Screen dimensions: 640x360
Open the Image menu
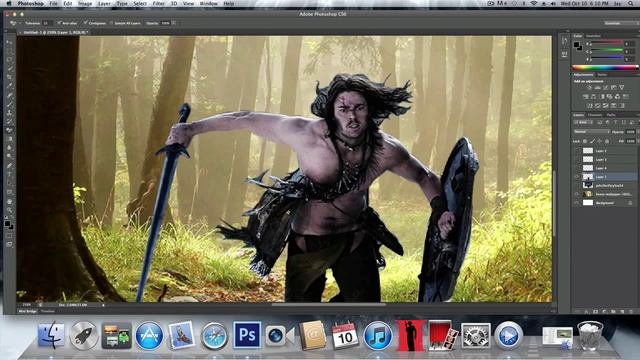pos(85,3)
